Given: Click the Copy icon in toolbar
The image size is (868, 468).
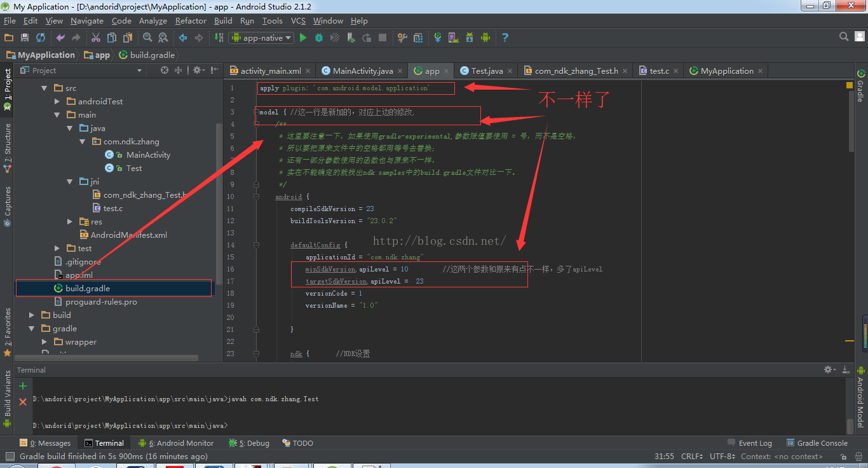Looking at the screenshot, I should 112,38.
